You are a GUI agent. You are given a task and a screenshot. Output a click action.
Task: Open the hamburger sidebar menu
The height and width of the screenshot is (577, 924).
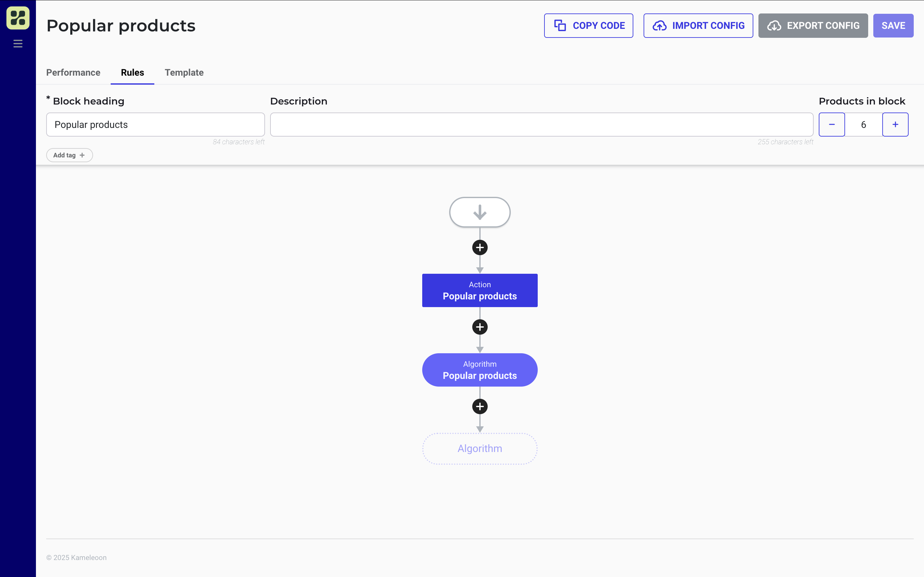coord(18,44)
